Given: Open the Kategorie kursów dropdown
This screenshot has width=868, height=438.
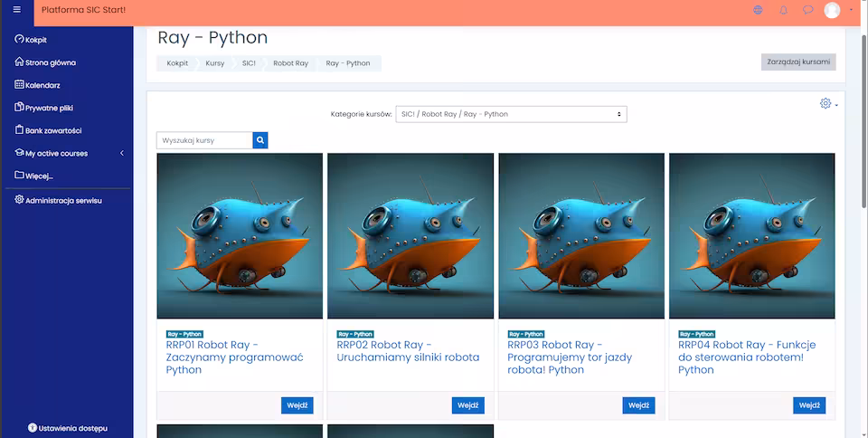Looking at the screenshot, I should click(511, 114).
